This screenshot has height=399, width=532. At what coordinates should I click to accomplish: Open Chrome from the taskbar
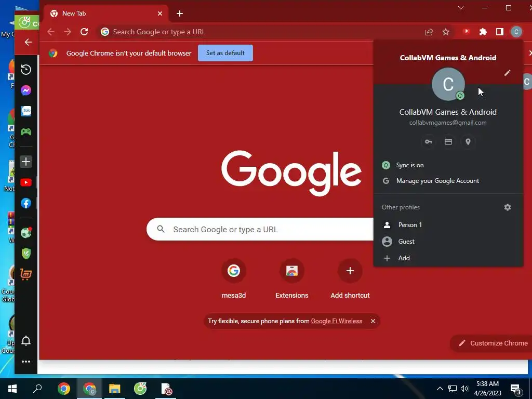[x=64, y=389]
